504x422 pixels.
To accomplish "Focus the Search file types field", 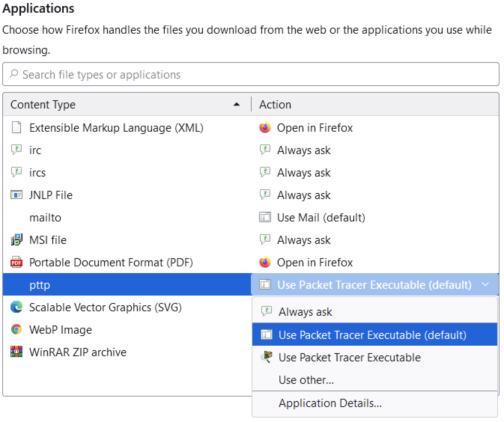I will [x=251, y=74].
